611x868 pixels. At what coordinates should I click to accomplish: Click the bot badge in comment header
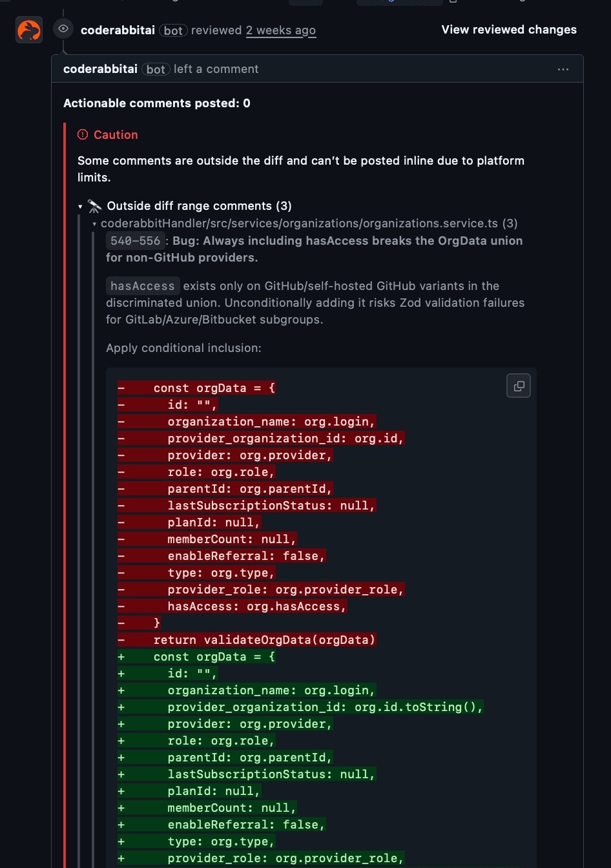156,69
